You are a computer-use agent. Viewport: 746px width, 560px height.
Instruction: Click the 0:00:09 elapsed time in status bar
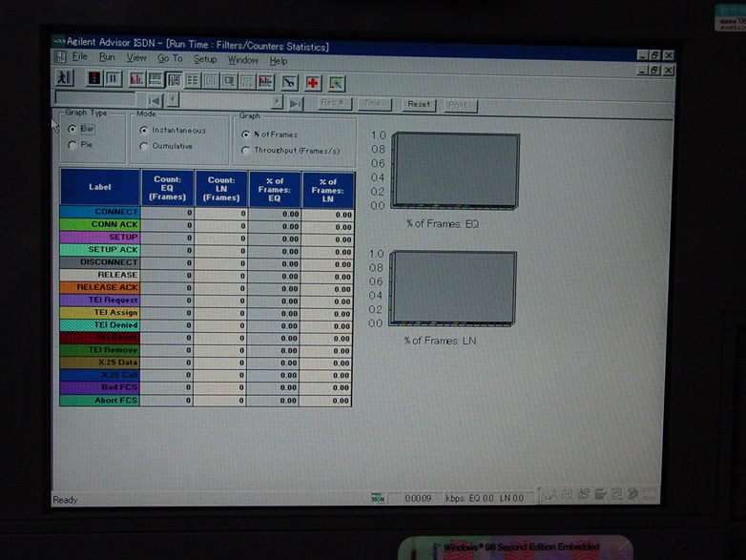coord(418,498)
